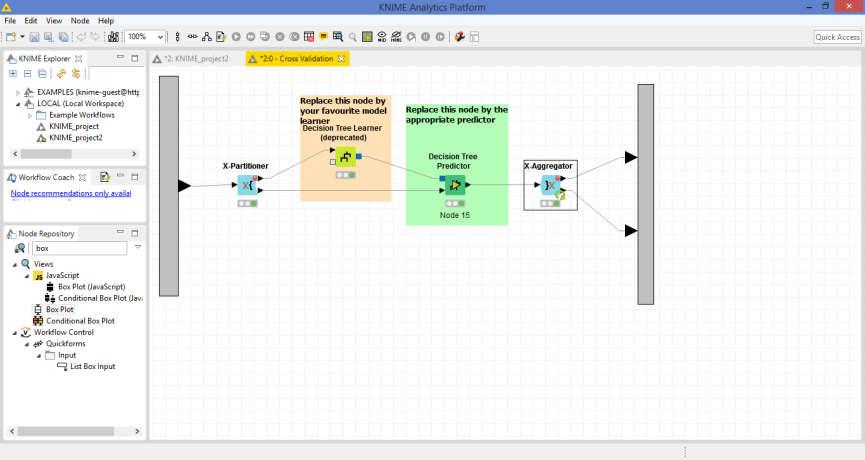The image size is (865, 460).
Task: Select Conditional Box Plot (JavaScript) node
Action: click(100, 298)
